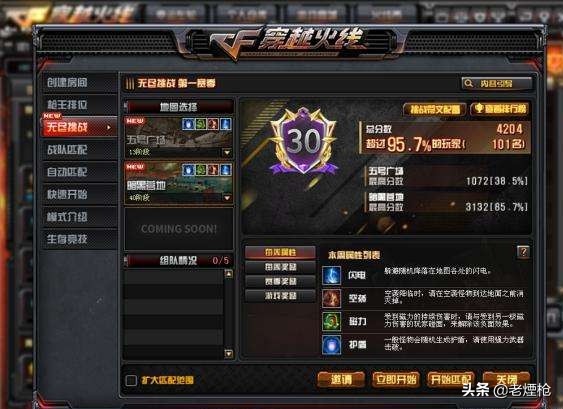The image size is (563, 409).
Task: Expand the 暗黑营地 40阶段 stage dropdown
Action: [x=227, y=198]
